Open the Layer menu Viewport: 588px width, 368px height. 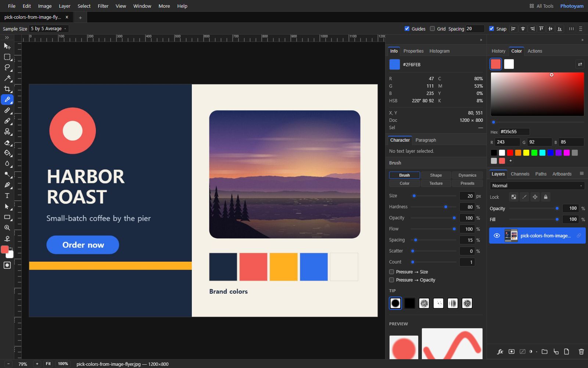point(64,6)
